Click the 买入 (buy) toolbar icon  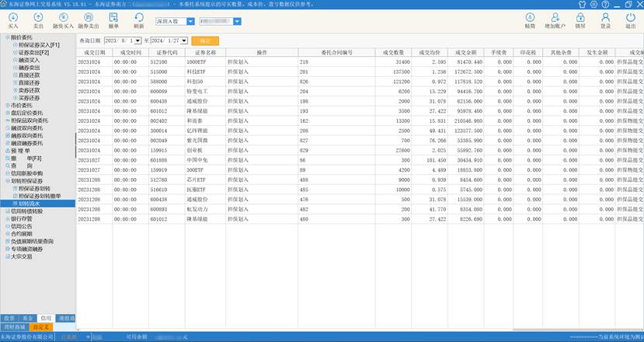click(13, 20)
